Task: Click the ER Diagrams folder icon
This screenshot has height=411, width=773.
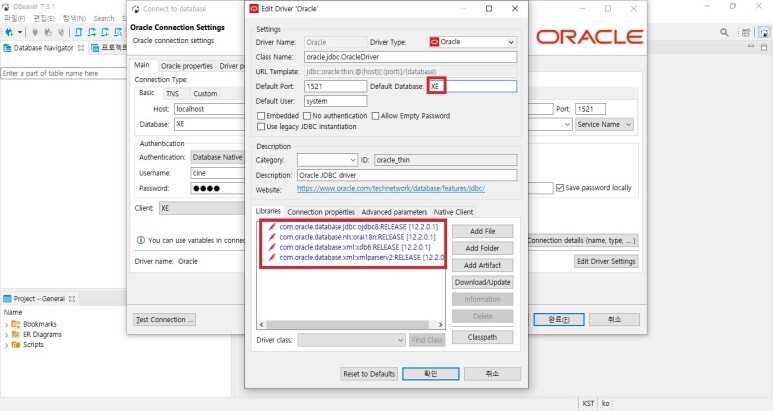Action: (x=16, y=335)
